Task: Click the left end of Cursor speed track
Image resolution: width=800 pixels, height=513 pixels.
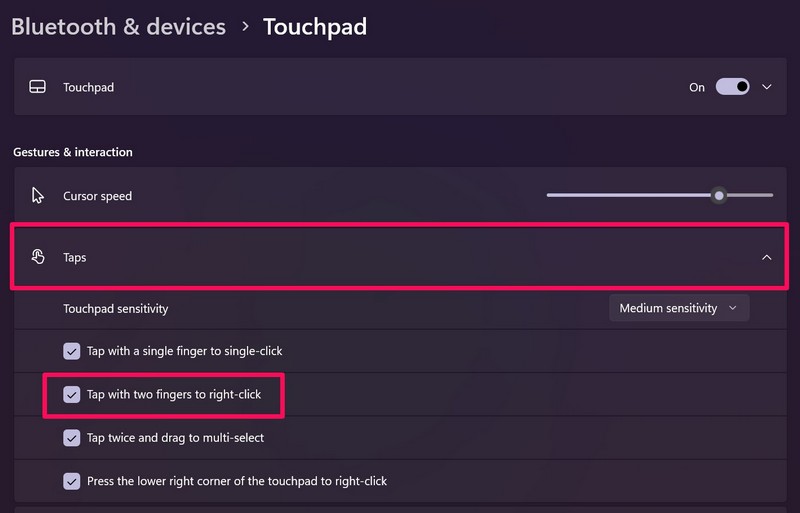Action: click(x=550, y=196)
